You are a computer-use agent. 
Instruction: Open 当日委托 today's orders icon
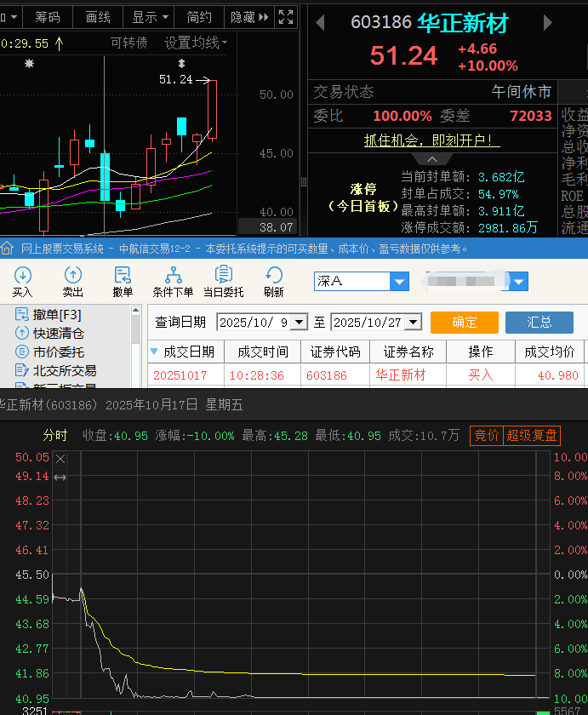click(x=223, y=274)
